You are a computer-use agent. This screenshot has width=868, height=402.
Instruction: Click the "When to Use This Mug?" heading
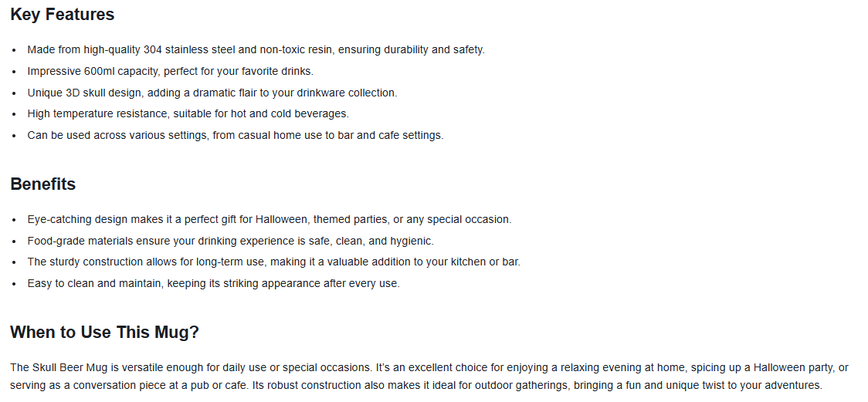pyautogui.click(x=104, y=333)
